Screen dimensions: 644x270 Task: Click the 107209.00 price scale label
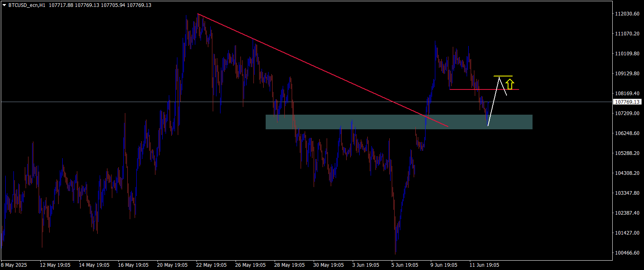[x=627, y=113]
